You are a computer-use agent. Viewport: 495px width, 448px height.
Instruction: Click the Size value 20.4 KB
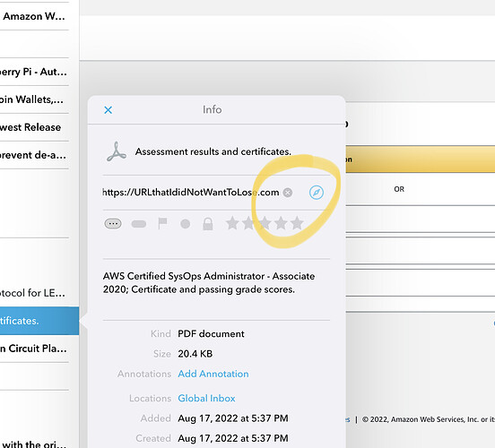pos(195,354)
